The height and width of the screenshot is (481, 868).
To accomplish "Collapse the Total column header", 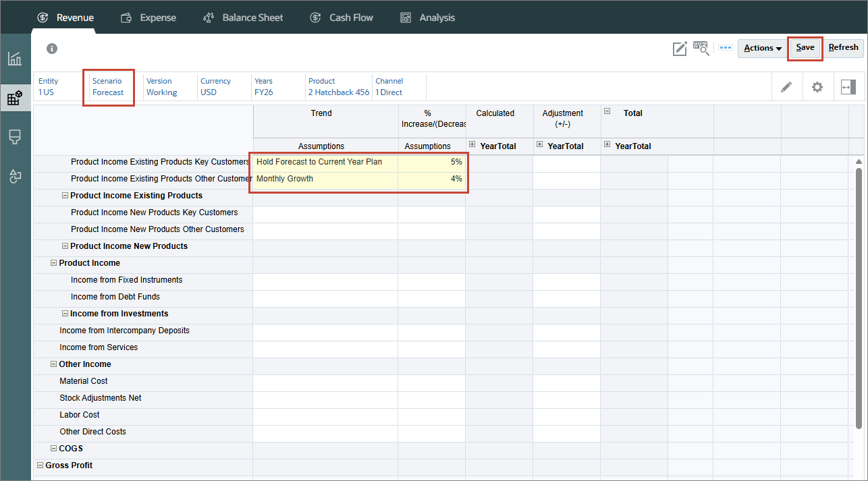I will 607,112.
